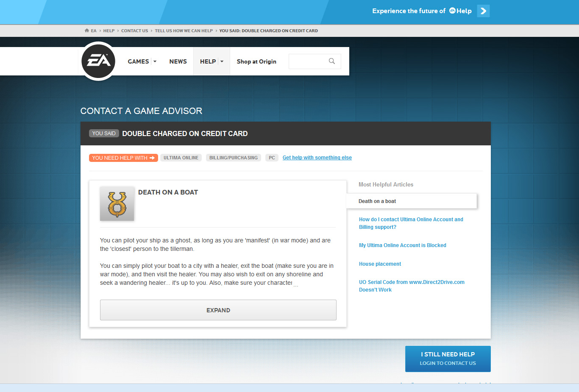Click the PC platform tag
Viewport: 579px width, 392px height.
[272, 158]
